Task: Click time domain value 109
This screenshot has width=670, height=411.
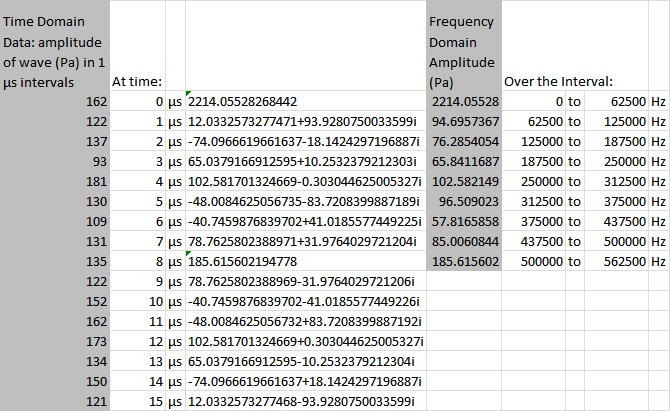Action: [x=55, y=221]
